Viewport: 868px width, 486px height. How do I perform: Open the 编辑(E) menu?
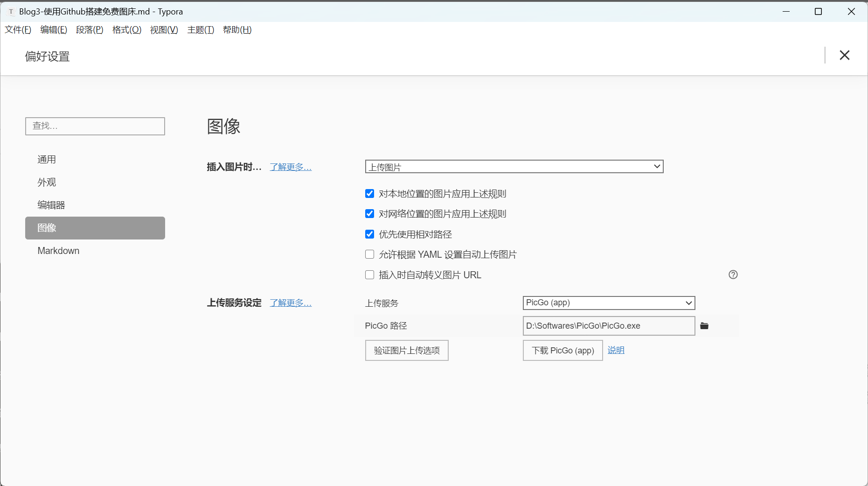[x=54, y=30]
